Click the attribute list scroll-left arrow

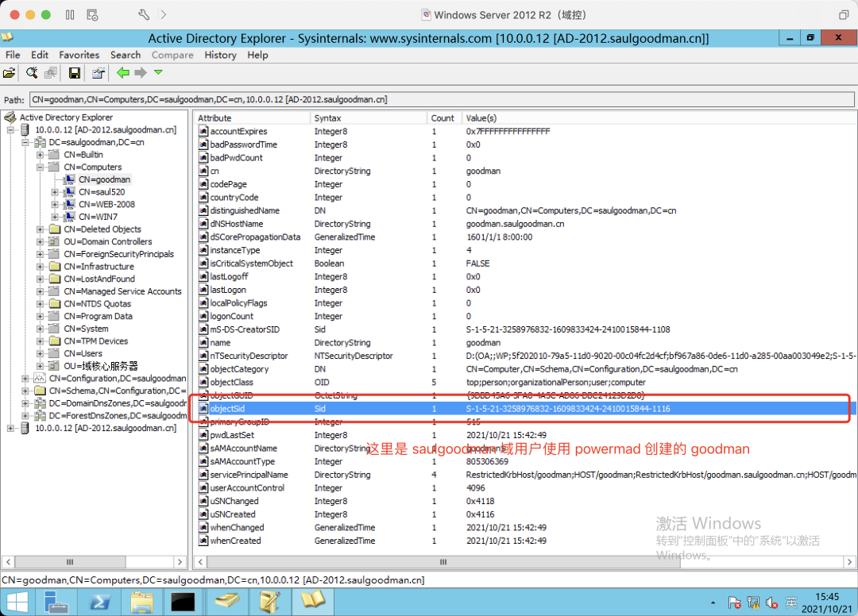pyautogui.click(x=201, y=562)
